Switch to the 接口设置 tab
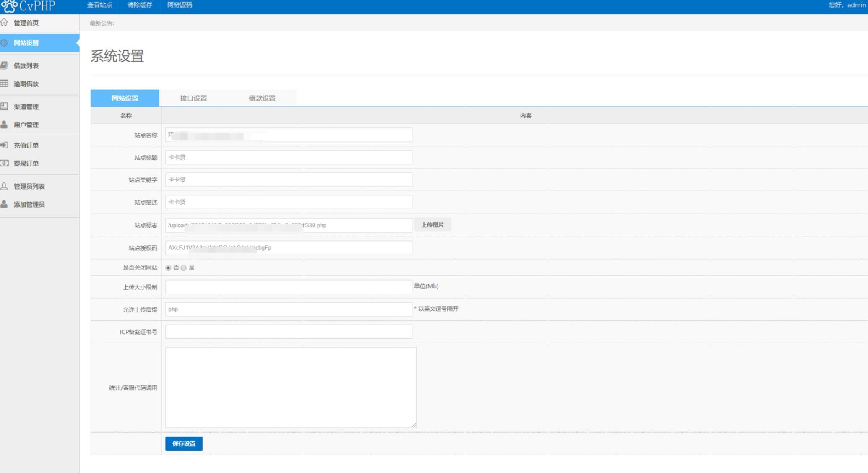Image resolution: width=868 pixels, height=473 pixels. pos(193,98)
